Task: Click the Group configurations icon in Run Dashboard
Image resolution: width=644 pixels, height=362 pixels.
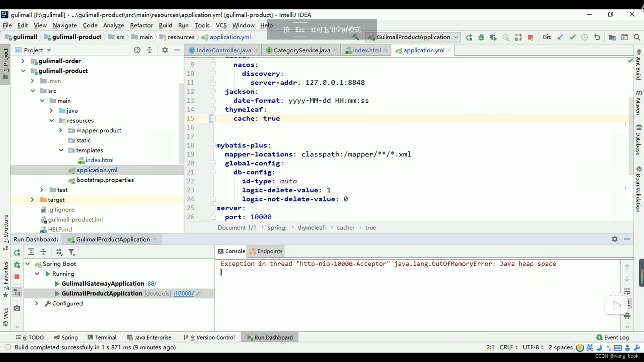Action: (59, 252)
